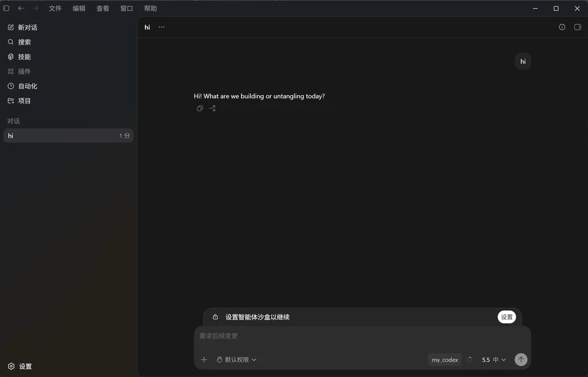This screenshot has height=377, width=588.
Task: Fork the conversation using branch icon
Action: pos(213,108)
